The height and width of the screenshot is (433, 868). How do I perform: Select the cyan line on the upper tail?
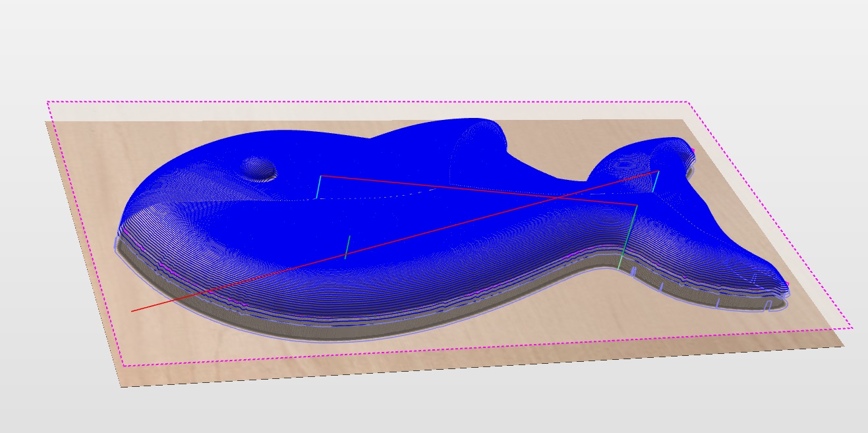(655, 181)
